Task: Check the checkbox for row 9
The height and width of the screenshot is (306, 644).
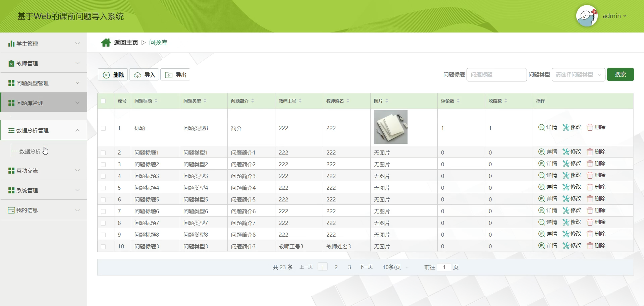Action: [103, 235]
